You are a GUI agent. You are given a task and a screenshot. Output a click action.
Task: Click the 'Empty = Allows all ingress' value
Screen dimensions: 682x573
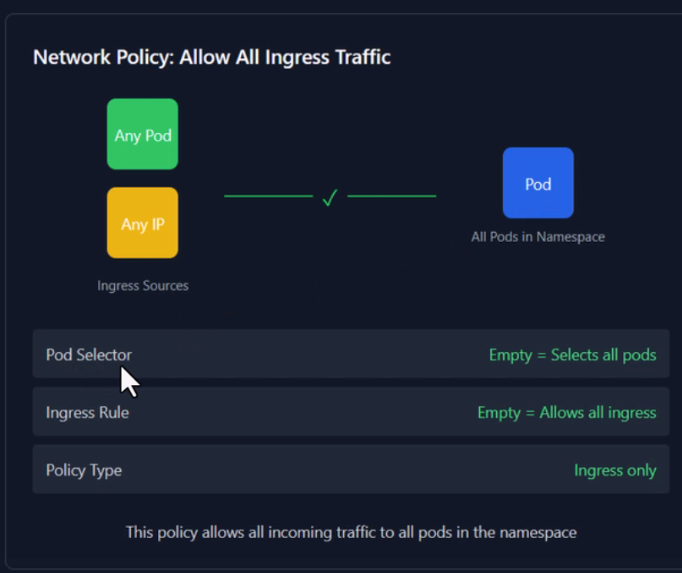tap(566, 412)
